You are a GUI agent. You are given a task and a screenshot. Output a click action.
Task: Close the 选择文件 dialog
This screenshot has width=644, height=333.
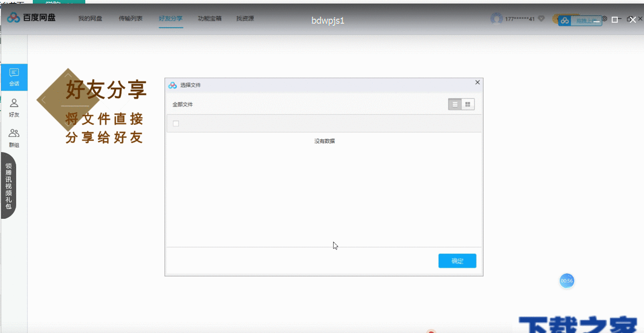477,82
